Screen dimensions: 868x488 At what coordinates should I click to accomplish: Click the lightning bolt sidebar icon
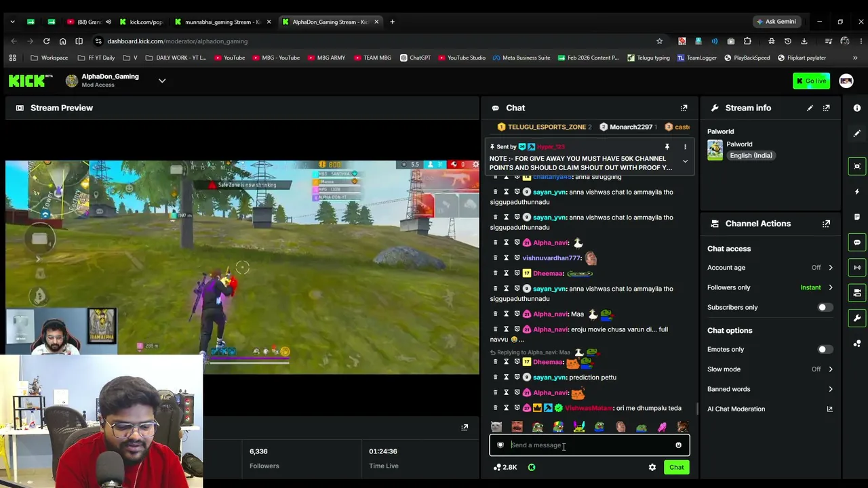(x=857, y=192)
